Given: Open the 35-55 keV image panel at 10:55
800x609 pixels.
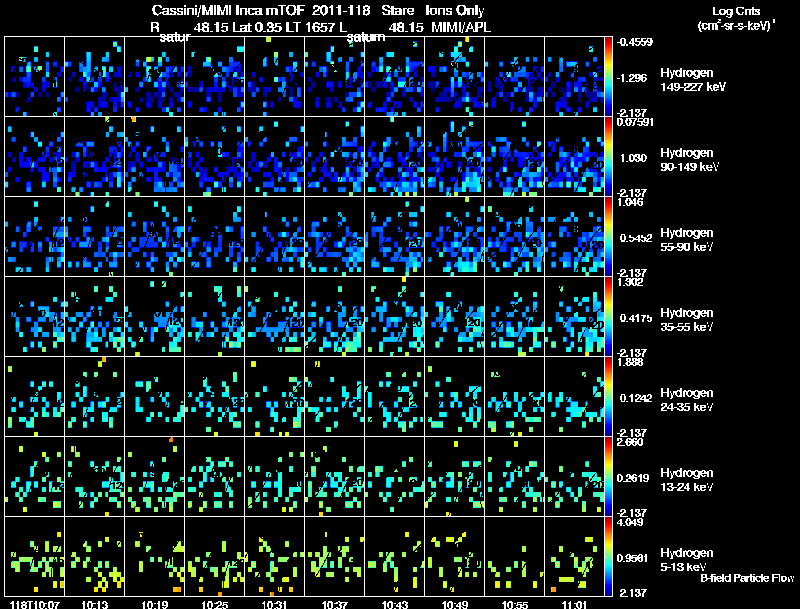Looking at the screenshot, I should pos(515,317).
